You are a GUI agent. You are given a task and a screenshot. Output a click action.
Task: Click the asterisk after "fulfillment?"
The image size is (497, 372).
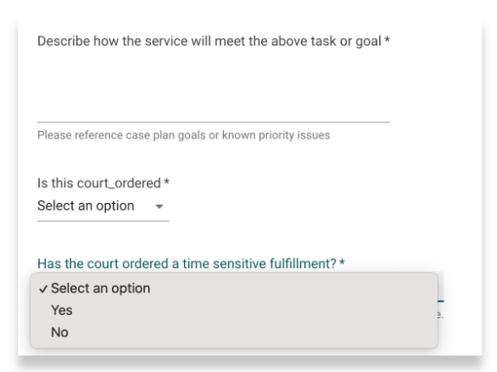pos(342,262)
